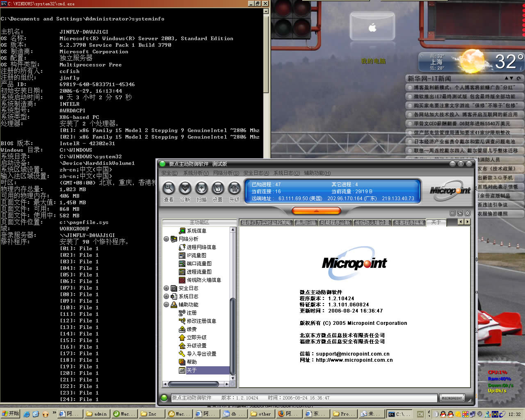Collapse the 辅助功能 tree node
Screen dimensions: 525x420
[166, 305]
